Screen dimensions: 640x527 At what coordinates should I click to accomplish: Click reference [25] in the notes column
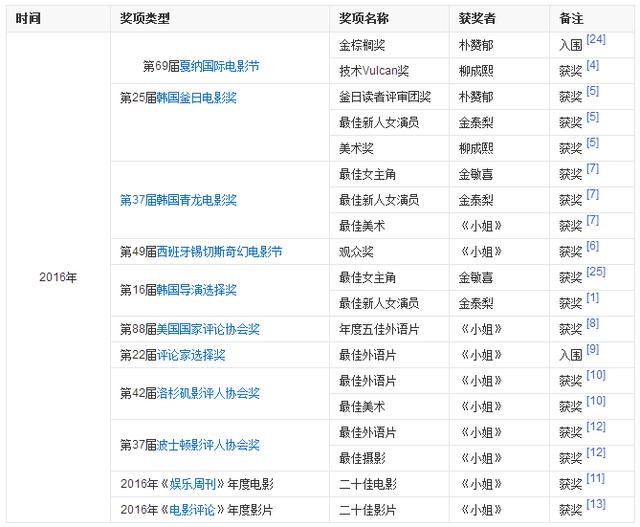[596, 271]
